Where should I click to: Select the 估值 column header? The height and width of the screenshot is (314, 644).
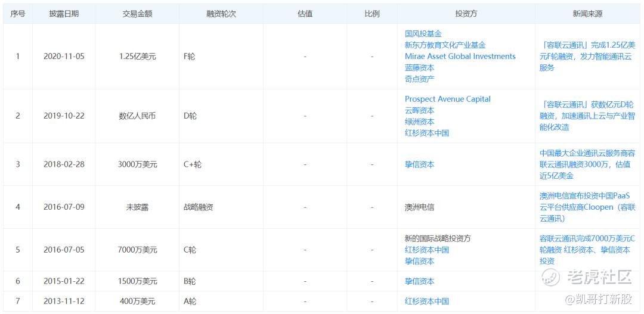click(305, 14)
